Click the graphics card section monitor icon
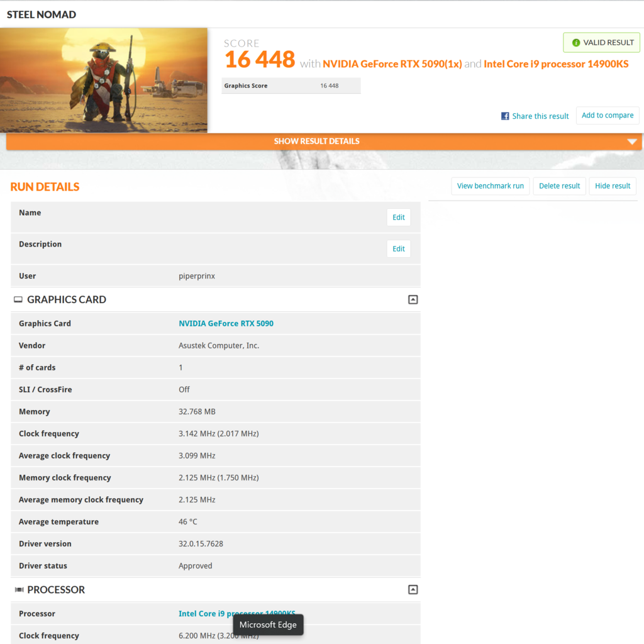 [x=18, y=299]
